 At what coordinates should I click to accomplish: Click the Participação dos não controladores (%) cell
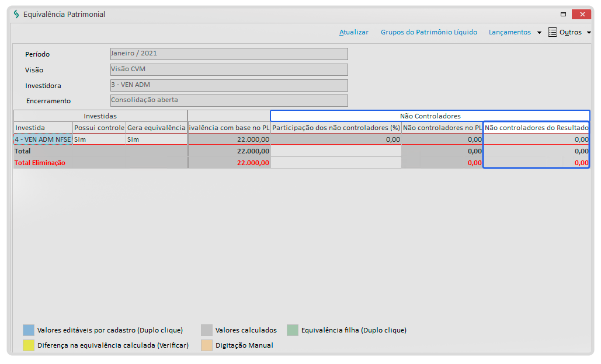tap(336, 139)
